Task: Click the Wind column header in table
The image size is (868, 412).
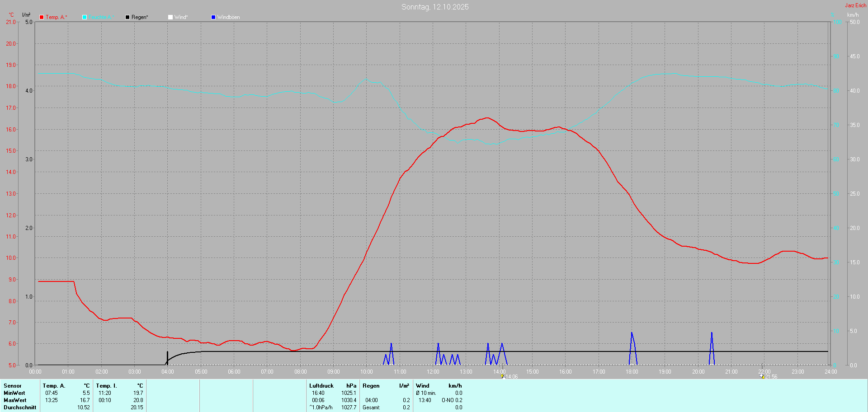Action: (x=423, y=386)
